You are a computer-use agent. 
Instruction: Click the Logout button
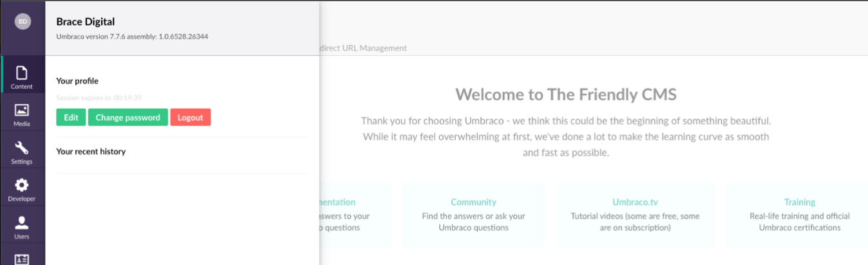(191, 118)
